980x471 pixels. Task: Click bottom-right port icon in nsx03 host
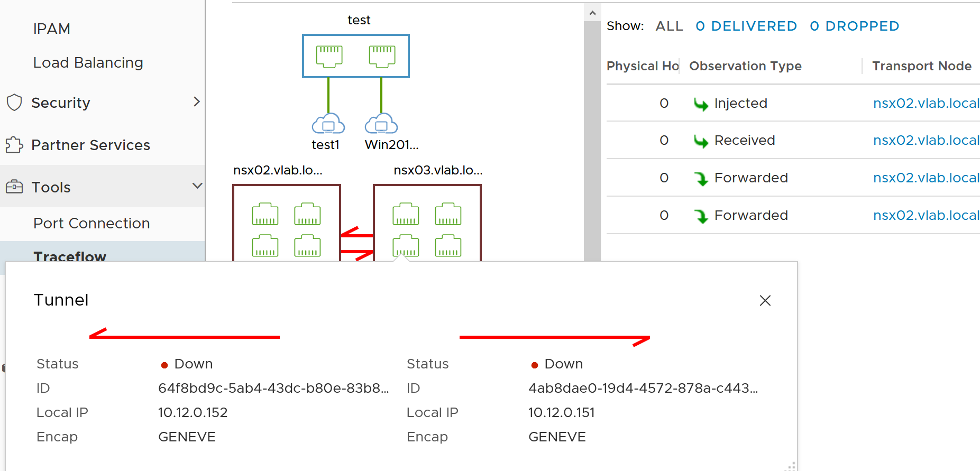[x=448, y=245]
